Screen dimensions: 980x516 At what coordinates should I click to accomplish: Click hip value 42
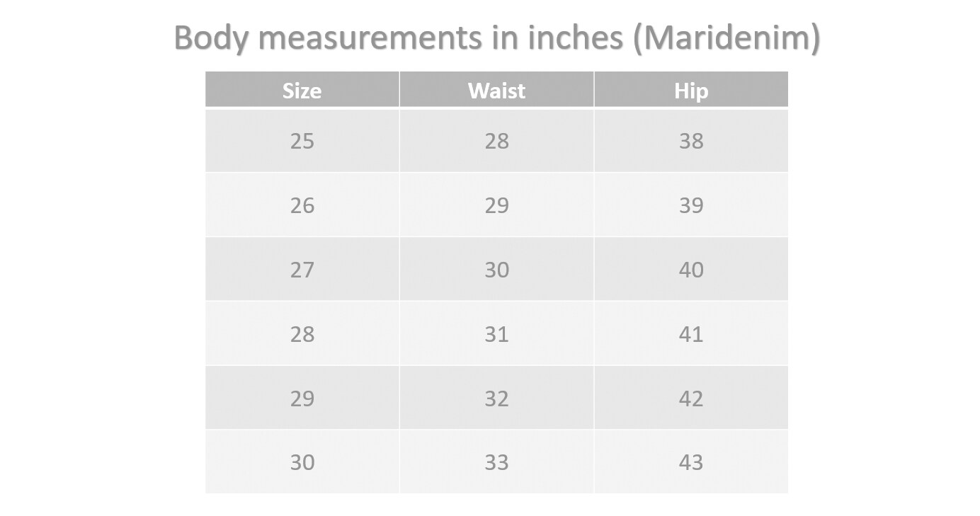tap(691, 398)
